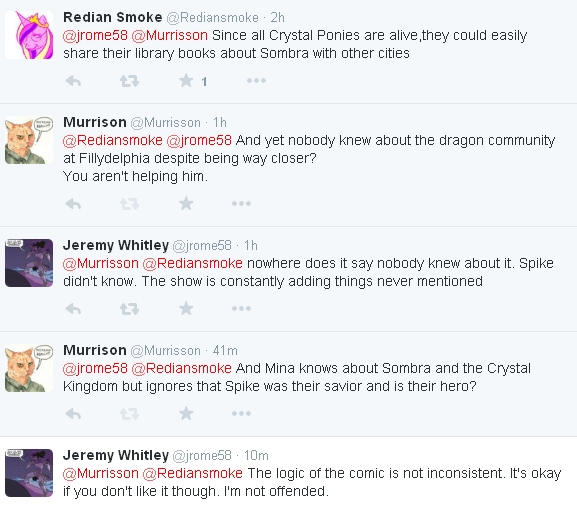
Task: Reply to Redian Smoke's library books tweet
Action: tap(73, 81)
